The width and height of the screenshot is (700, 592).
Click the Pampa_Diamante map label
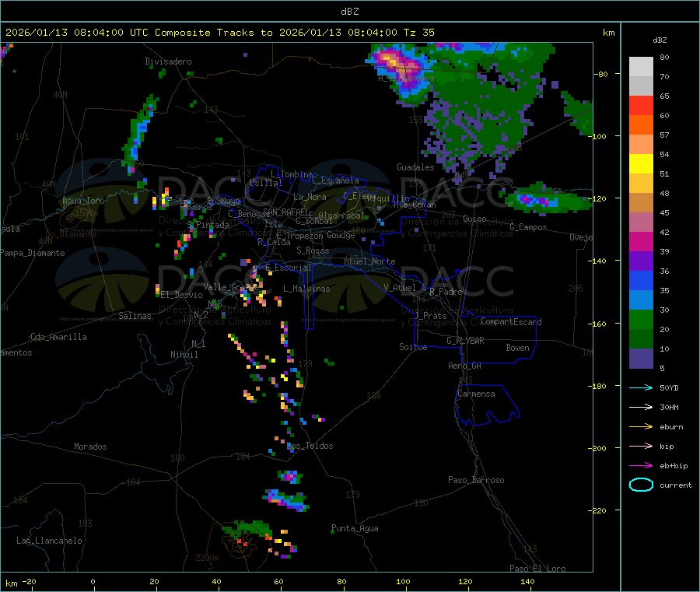(32, 253)
